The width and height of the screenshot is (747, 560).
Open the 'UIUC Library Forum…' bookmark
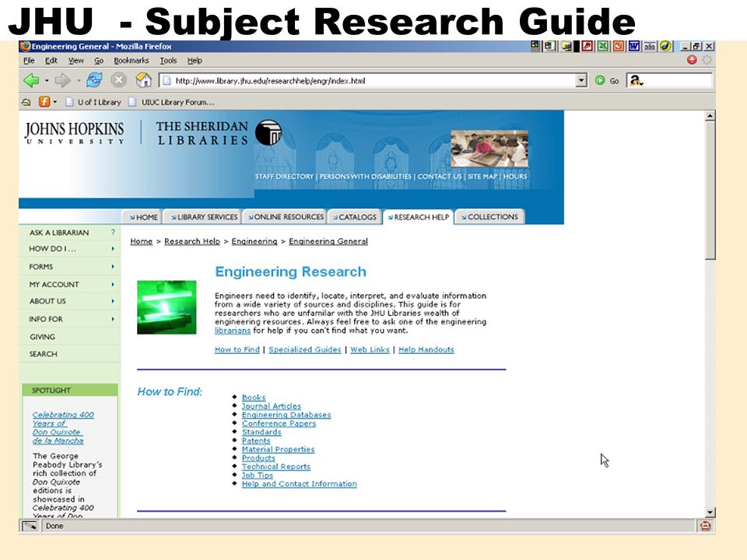coord(171,102)
